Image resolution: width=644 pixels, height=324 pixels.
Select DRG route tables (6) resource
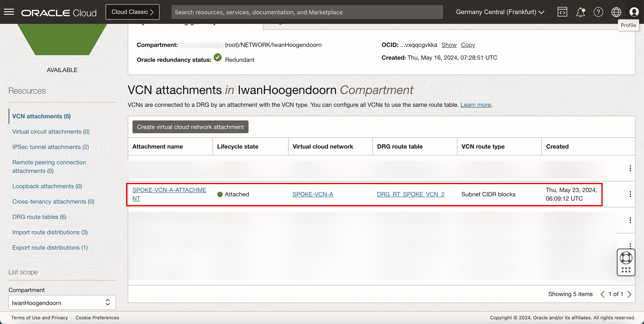[x=39, y=217]
